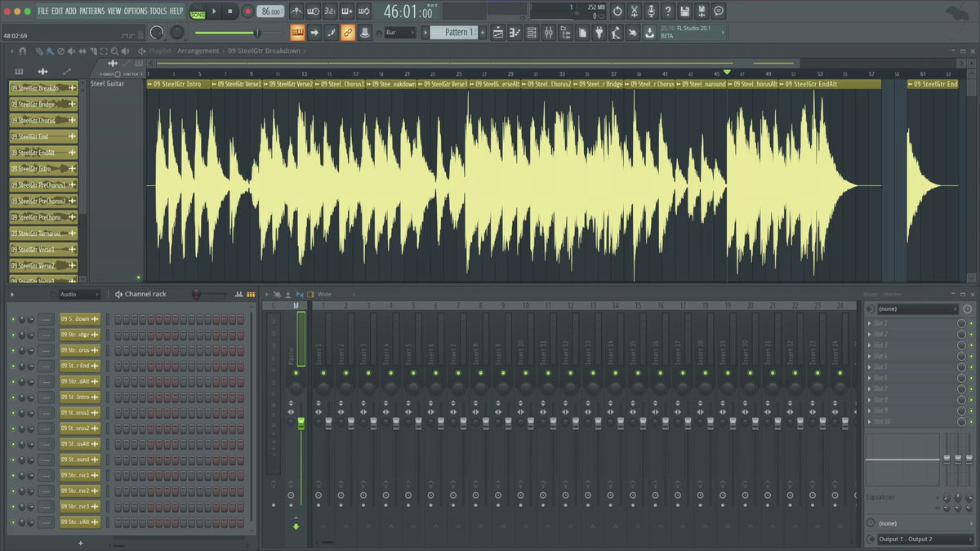Click the microphone recording icon
The height and width of the screenshot is (551, 980).
coord(651,11)
